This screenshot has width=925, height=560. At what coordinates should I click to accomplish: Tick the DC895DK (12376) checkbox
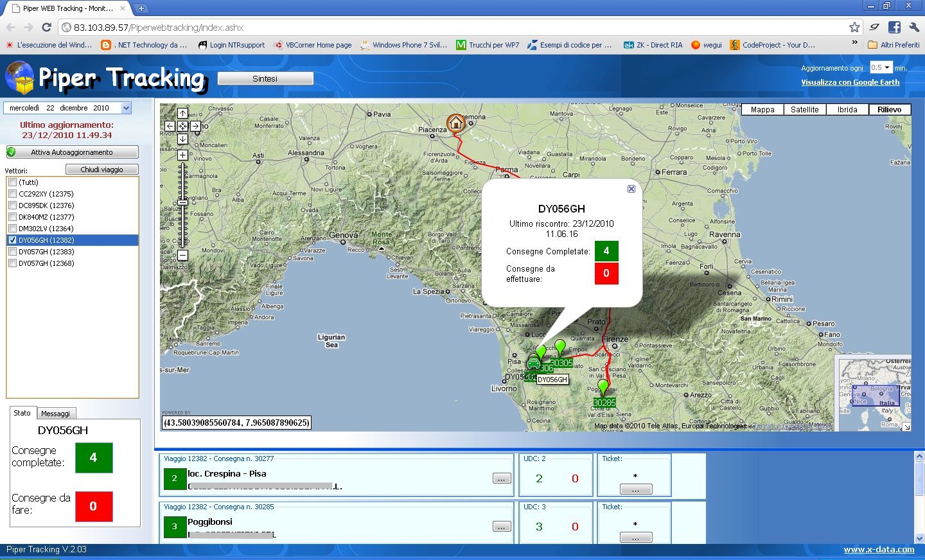pos(12,206)
